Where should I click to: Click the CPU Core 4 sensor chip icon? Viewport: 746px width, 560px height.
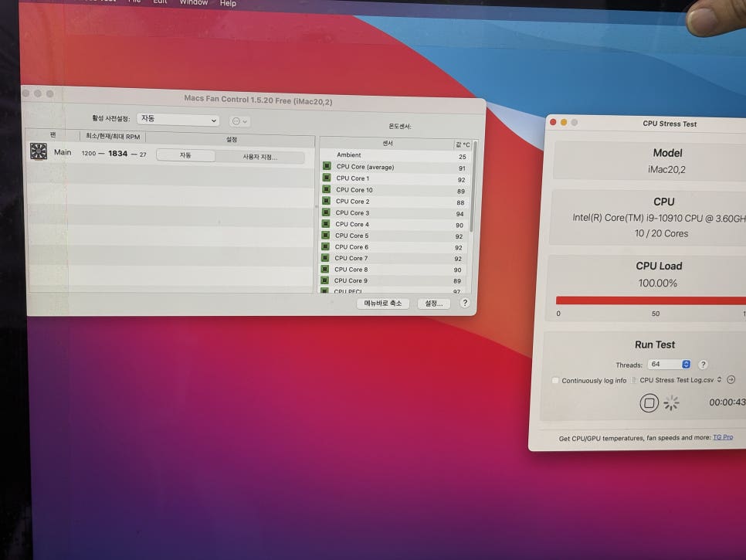tap(325, 224)
